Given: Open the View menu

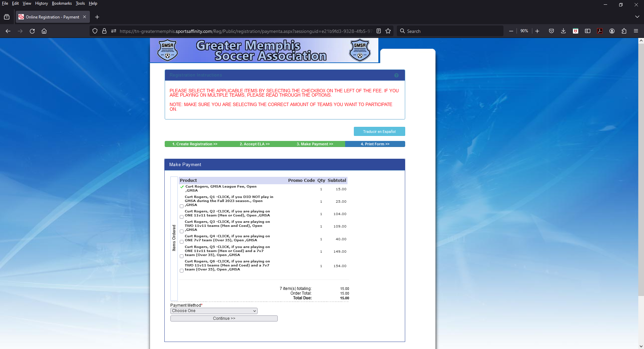Looking at the screenshot, I should tap(27, 3).
